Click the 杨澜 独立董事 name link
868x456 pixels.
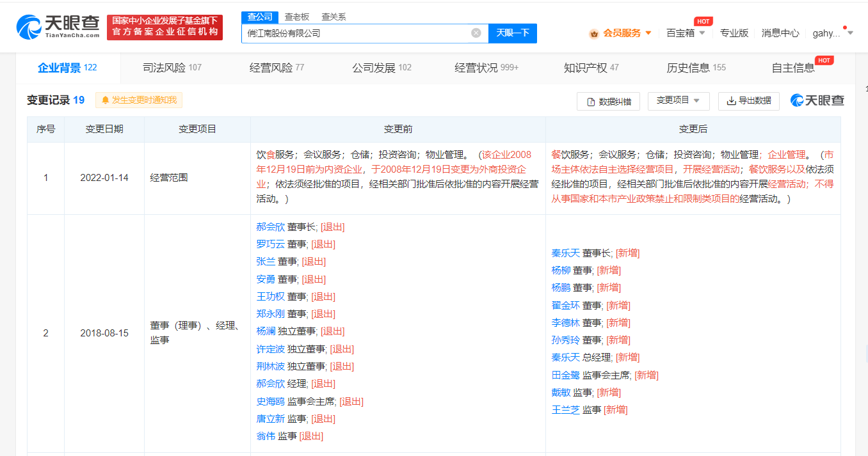tap(266, 331)
